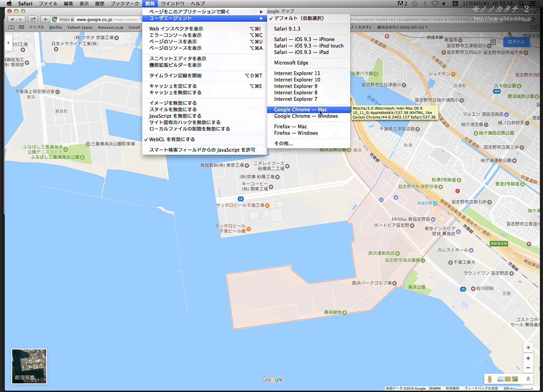Expand the map imagery strip chevron
543x392 pixels.
[528, 379]
